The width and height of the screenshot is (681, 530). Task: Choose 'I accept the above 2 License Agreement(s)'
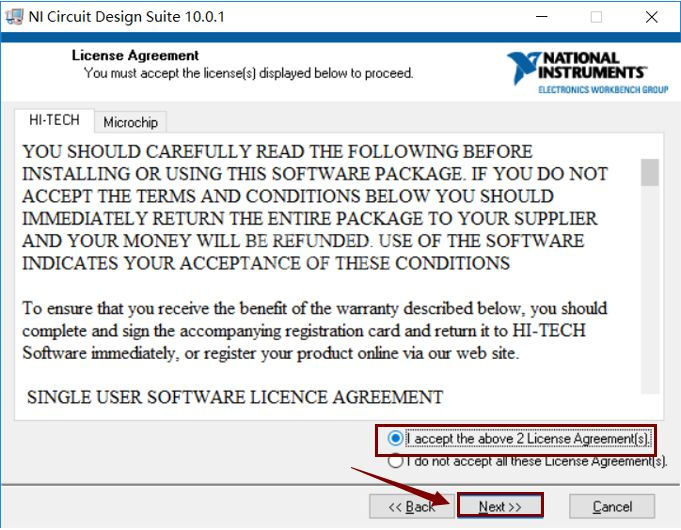coord(519,439)
